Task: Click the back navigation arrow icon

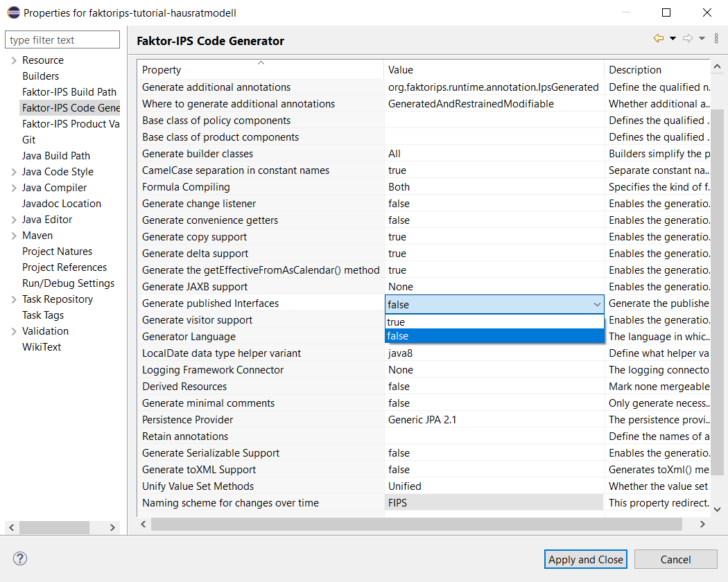Action: pos(658,39)
